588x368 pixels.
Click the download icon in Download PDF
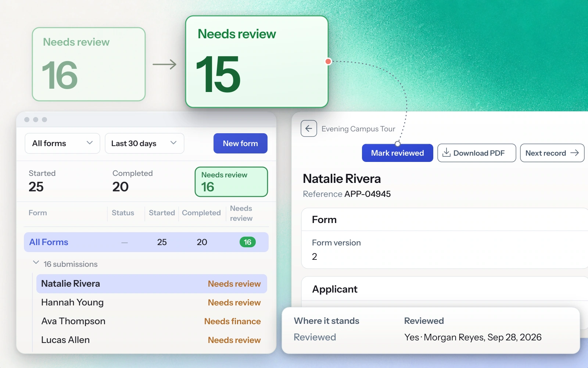447,153
